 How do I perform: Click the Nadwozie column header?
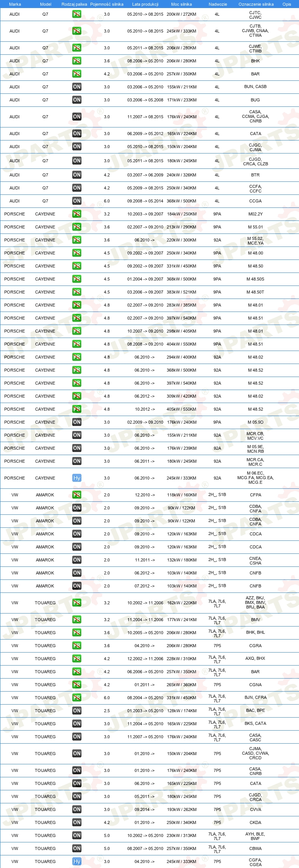pos(218,4)
